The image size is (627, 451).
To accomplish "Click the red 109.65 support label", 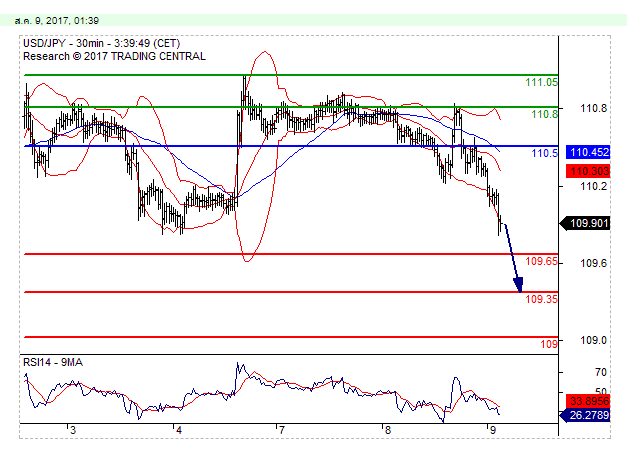I will coord(541,261).
